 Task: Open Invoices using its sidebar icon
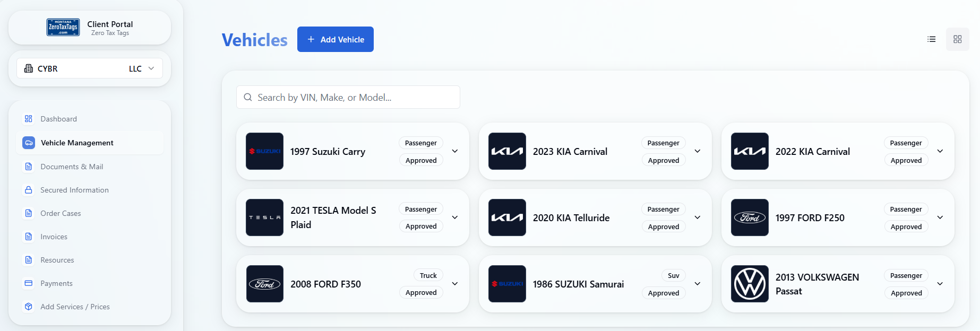29,237
